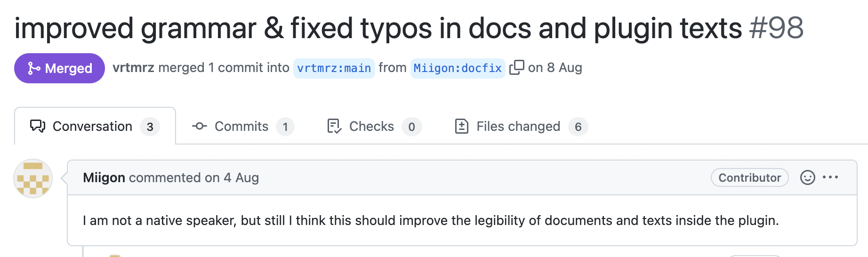Image resolution: width=868 pixels, height=257 pixels.
Task: Open the Miigon:docfix branch link
Action: tap(458, 68)
